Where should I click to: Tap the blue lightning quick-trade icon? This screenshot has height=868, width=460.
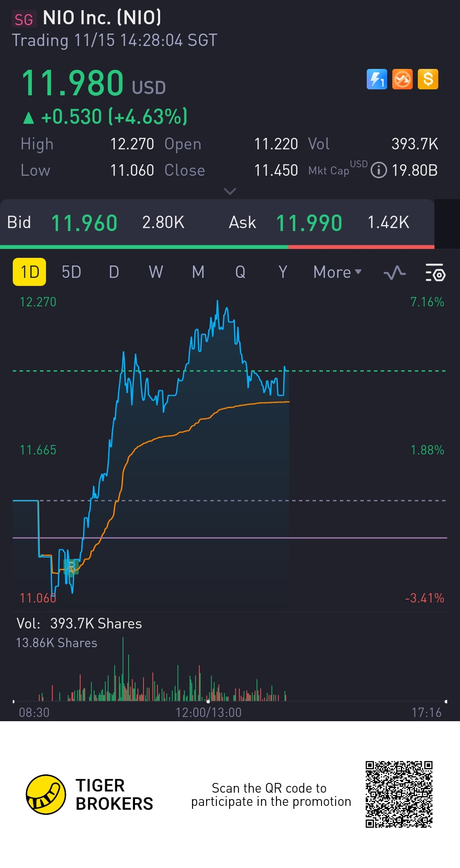377,79
